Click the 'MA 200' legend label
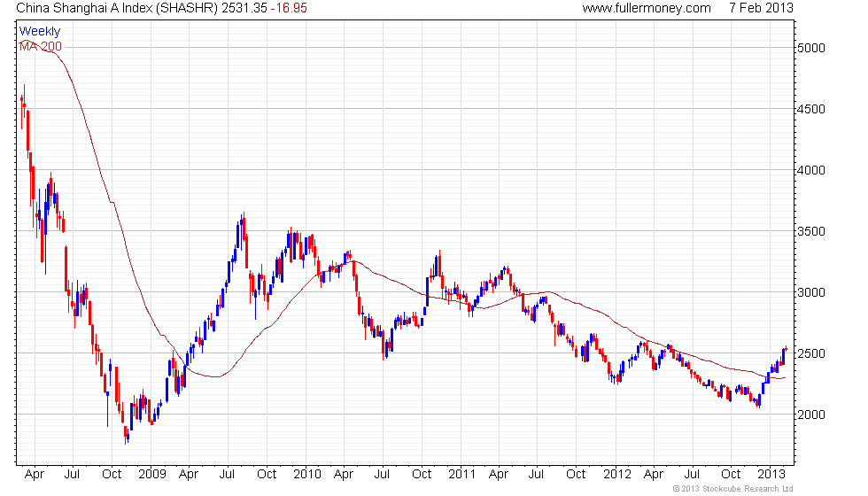 pos(41,46)
